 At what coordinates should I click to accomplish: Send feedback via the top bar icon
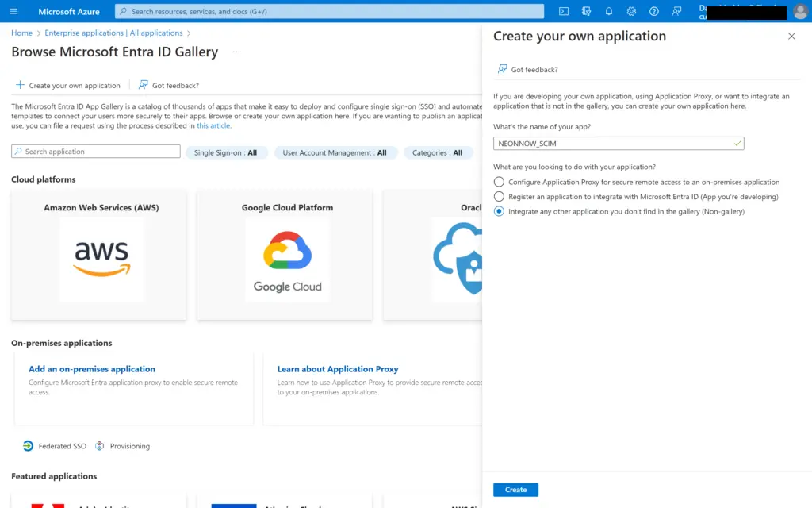point(677,11)
